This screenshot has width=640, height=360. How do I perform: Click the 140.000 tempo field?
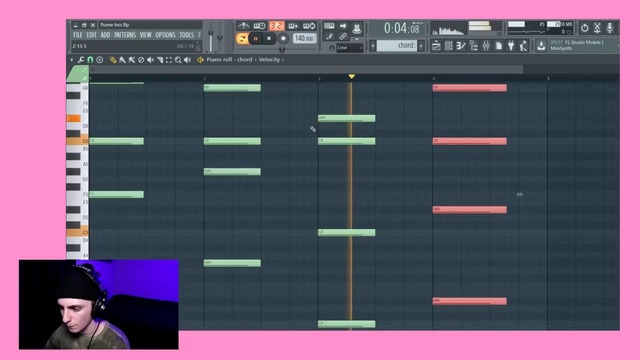pyautogui.click(x=304, y=38)
